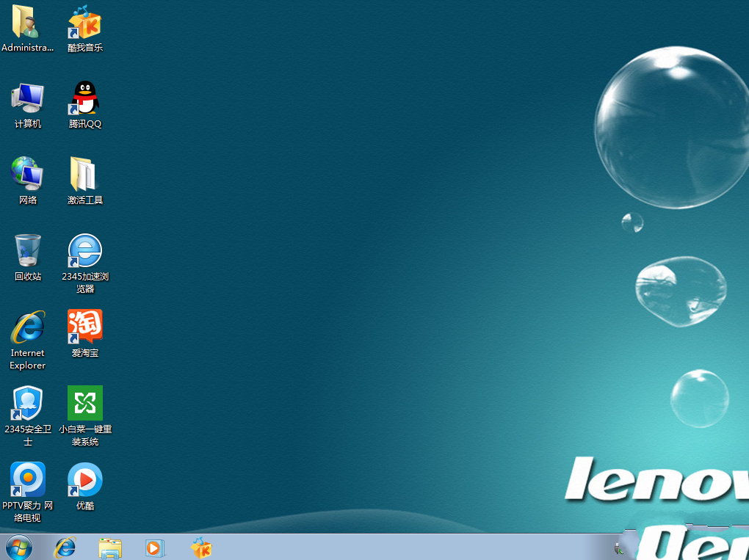
Task: Open the 爱淘宝 shortcut
Action: (x=85, y=327)
